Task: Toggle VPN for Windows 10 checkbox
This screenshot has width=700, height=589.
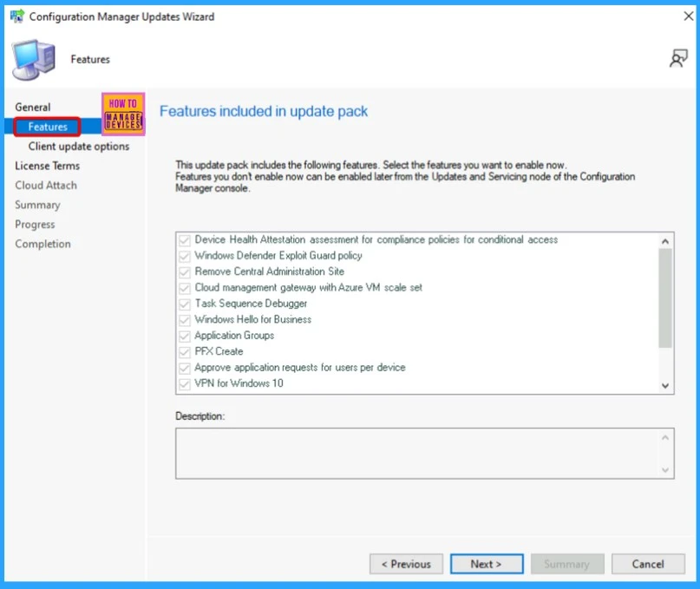Action: coord(185,383)
